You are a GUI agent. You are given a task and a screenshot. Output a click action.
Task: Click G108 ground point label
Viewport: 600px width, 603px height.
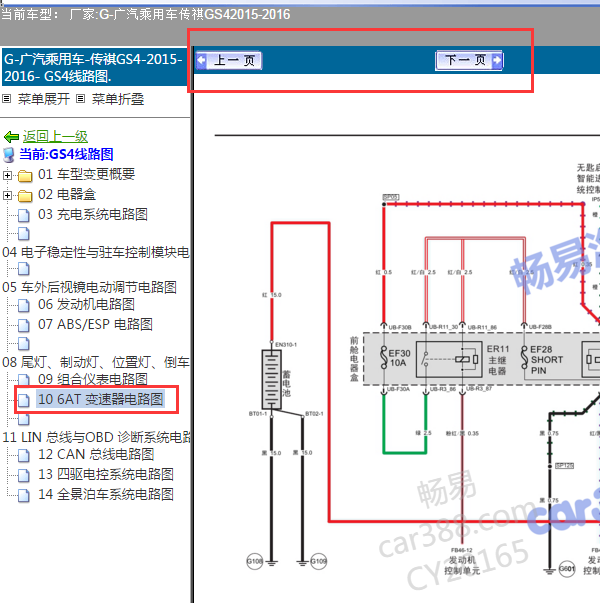click(255, 561)
